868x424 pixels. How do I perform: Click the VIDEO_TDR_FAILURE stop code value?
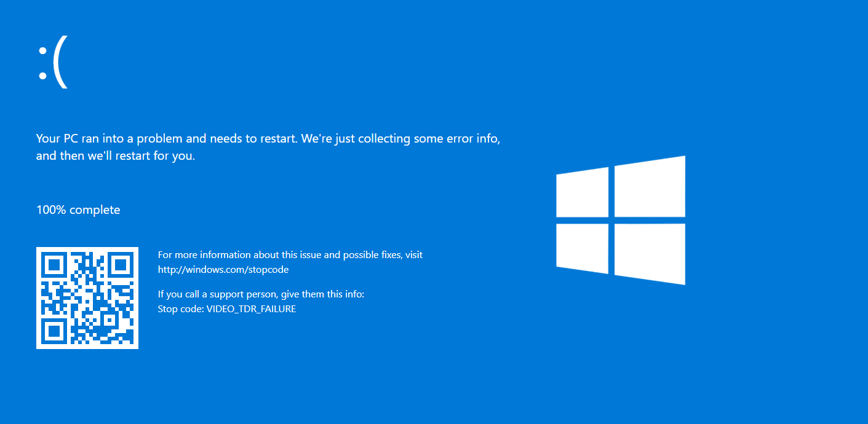point(251,309)
